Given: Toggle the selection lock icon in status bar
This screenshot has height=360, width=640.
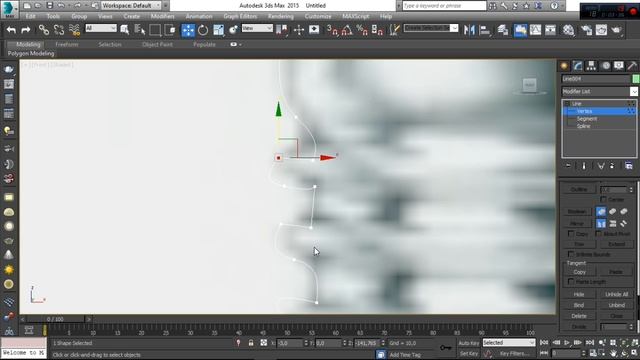Looking at the screenshot, I should (251, 343).
